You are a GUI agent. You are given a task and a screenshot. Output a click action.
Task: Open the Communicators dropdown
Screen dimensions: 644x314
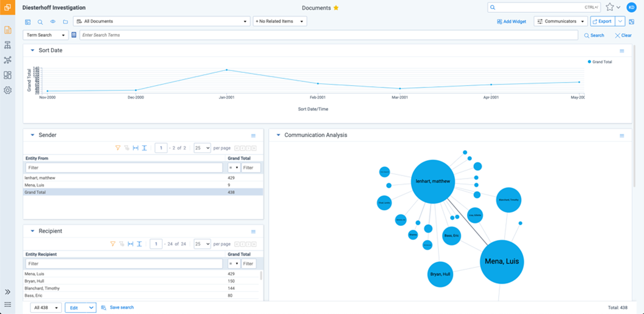tap(561, 21)
